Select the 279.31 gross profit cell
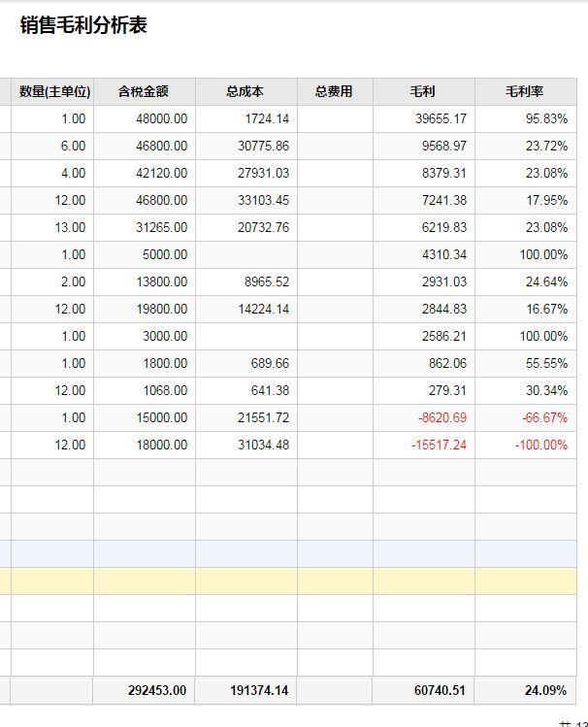Image resolution: width=588 pixels, height=727 pixels. [x=424, y=391]
